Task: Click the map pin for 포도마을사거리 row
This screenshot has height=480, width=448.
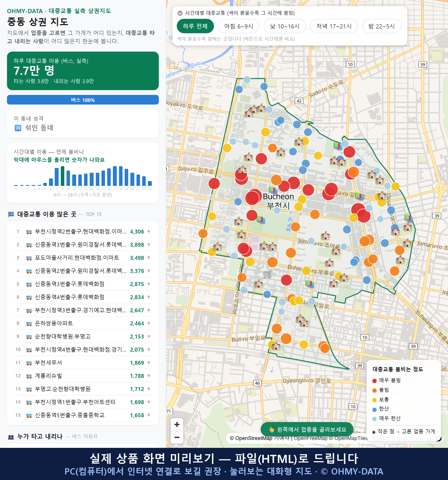Action: (149, 258)
